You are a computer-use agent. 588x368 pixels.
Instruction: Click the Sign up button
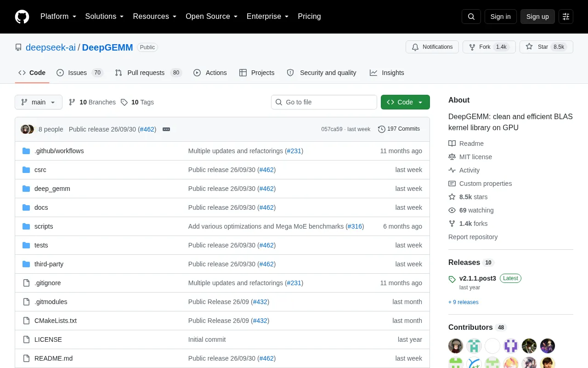click(537, 17)
